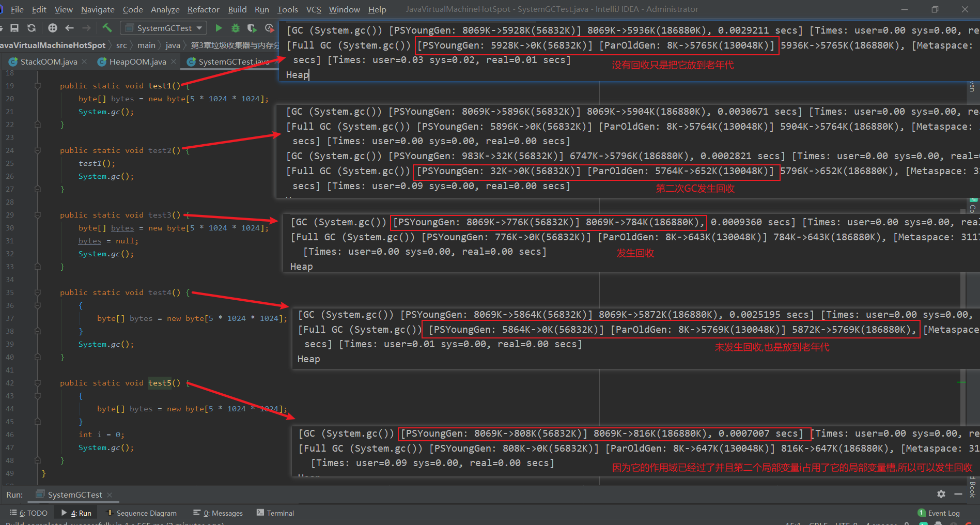980x525 pixels.
Task: Click 'test1();' call on line 25
Action: tap(97, 163)
